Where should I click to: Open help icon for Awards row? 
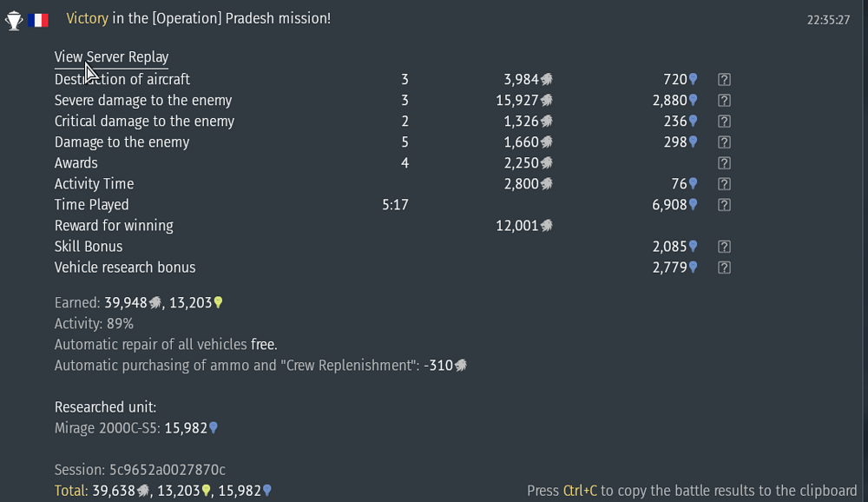click(x=724, y=163)
